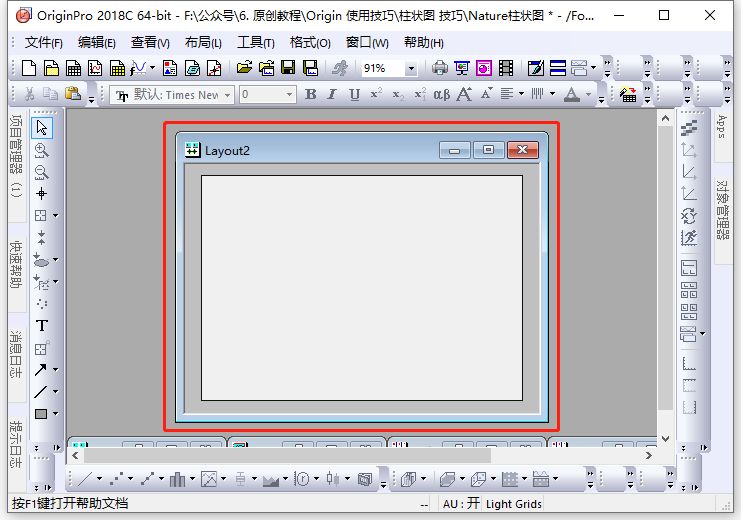
Task: Toggle Superscript formatting
Action: click(376, 95)
